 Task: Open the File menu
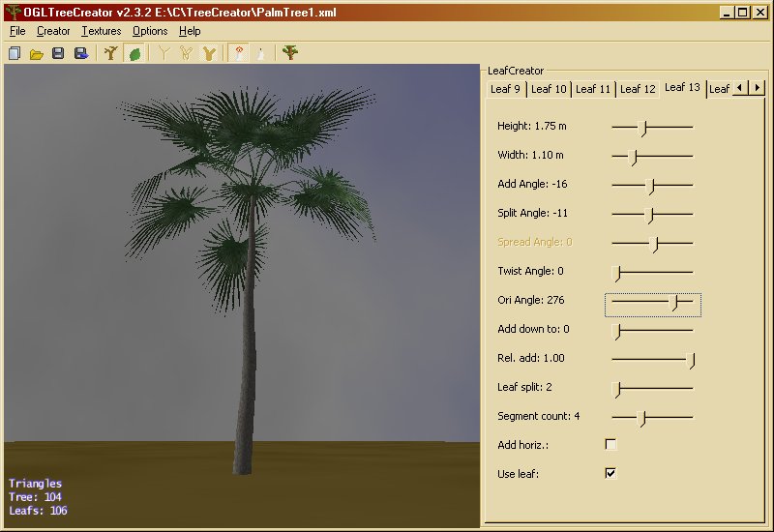pyautogui.click(x=17, y=31)
